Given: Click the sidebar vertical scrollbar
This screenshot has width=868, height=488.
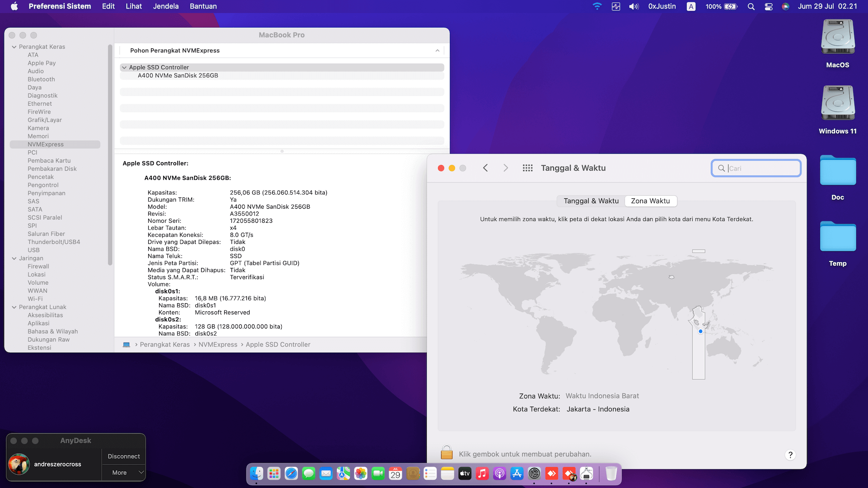Looking at the screenshot, I should click(x=110, y=155).
